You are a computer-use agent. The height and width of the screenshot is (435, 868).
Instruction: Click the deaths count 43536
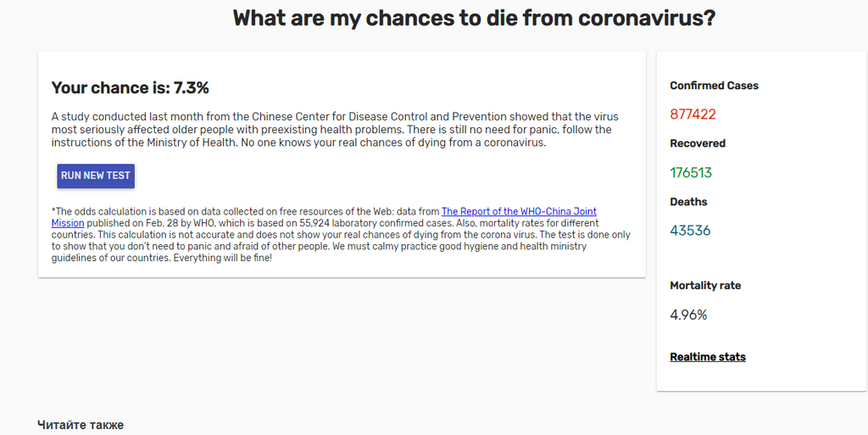tap(690, 231)
